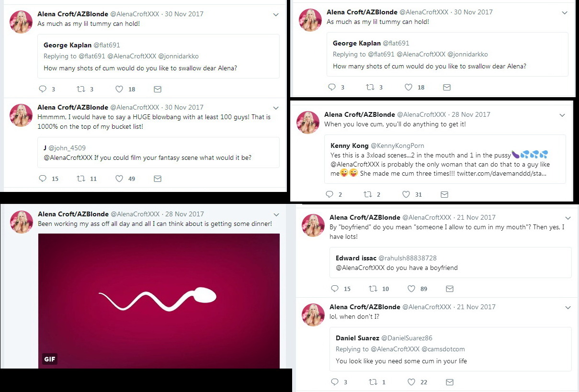Message via envelope icon next to 89 likes

450,289
